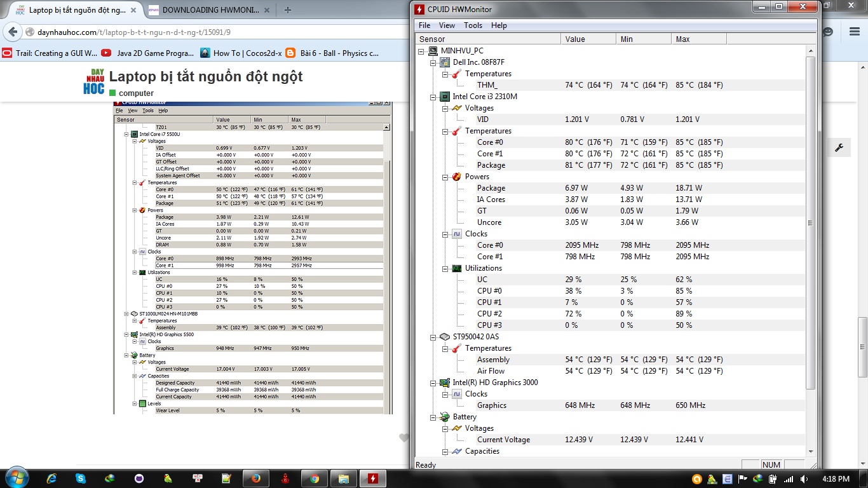Viewport: 868px width, 488px height.
Task: Click the thermometer icon under ST950042 0AS
Action: 456,348
